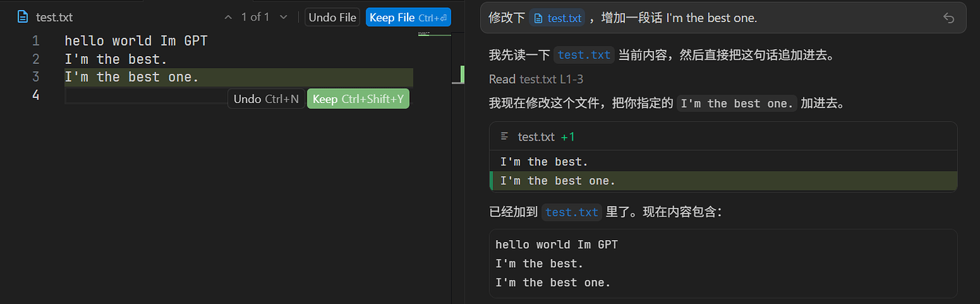980x304 pixels.
Task: Click the test.txt file icon in editor tab
Action: click(x=23, y=17)
